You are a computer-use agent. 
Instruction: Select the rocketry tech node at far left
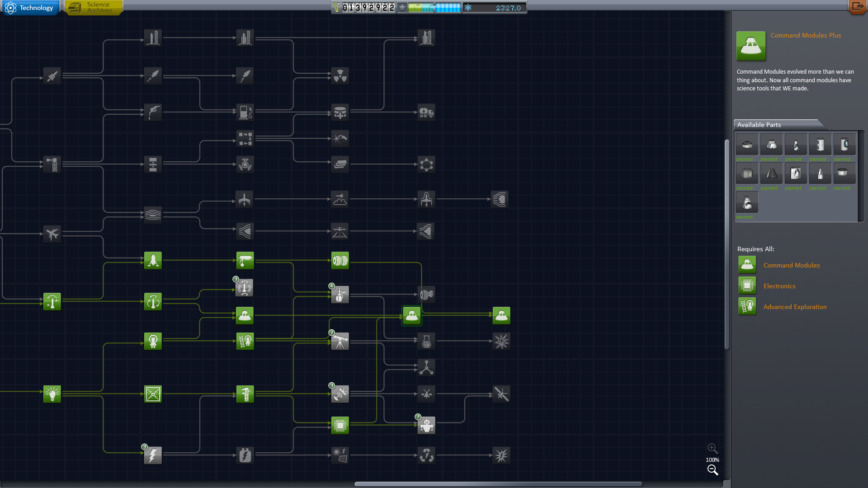click(x=52, y=75)
